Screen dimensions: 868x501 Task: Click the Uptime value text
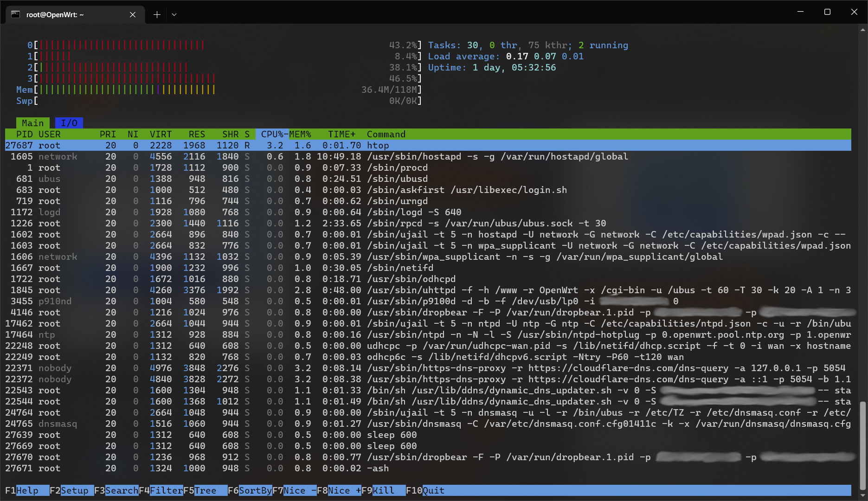(x=514, y=67)
